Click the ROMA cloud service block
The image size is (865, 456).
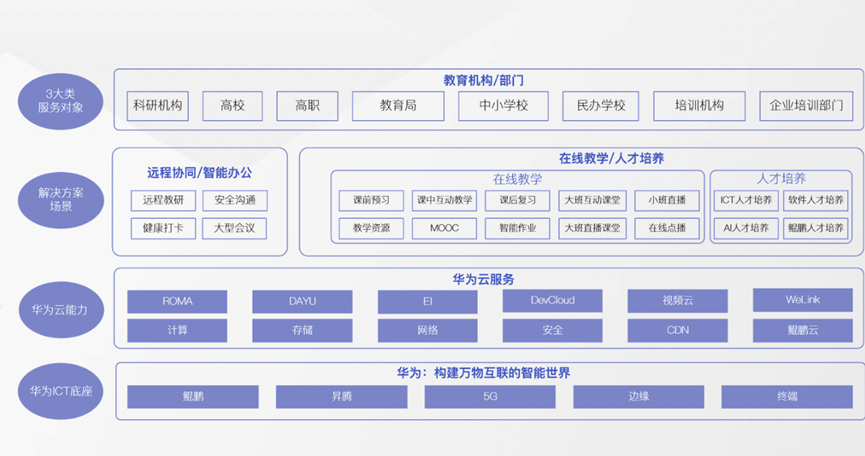(x=177, y=301)
